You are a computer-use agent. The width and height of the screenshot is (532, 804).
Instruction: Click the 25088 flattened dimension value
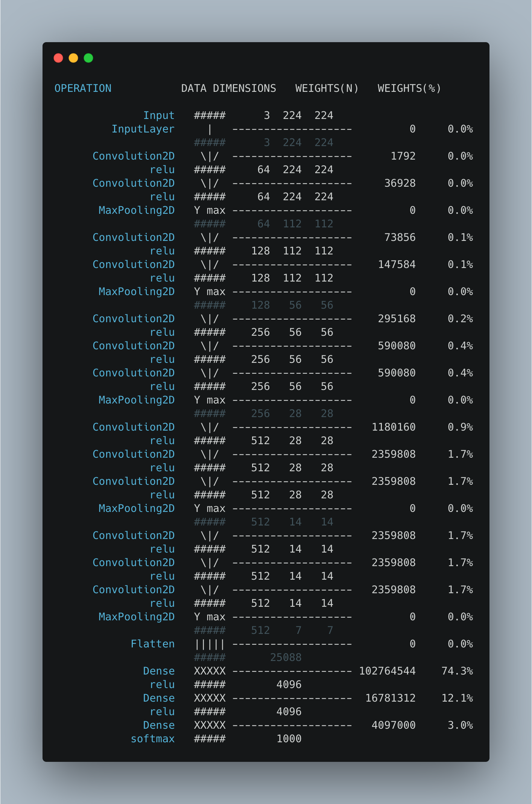(x=286, y=658)
